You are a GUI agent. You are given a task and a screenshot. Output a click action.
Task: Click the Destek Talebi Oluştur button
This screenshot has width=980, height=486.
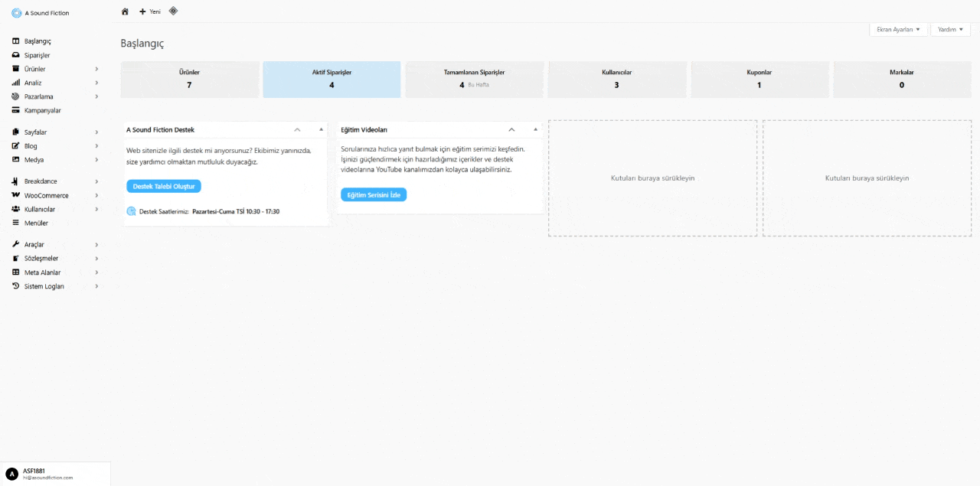click(164, 186)
